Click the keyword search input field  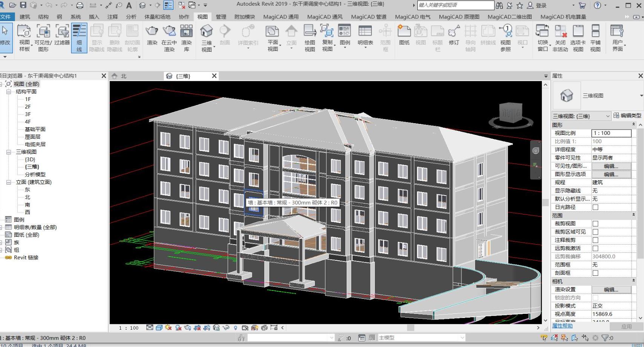coord(455,5)
